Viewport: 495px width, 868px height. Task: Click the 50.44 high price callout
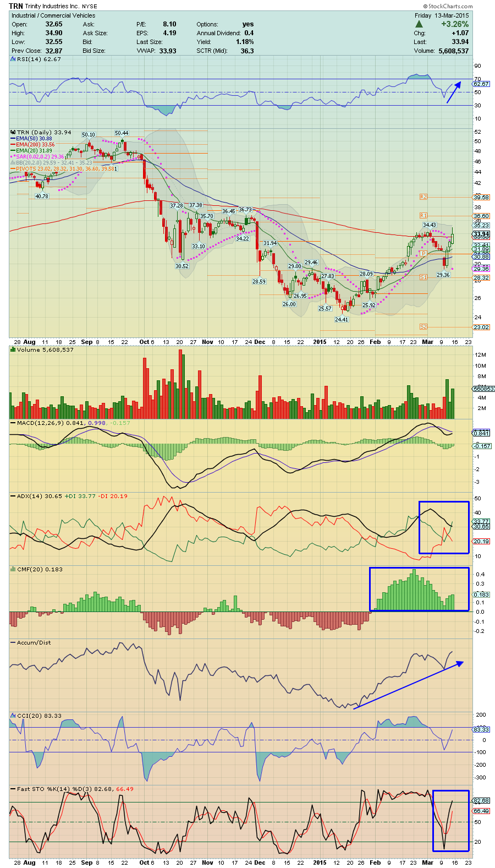pyautogui.click(x=122, y=133)
